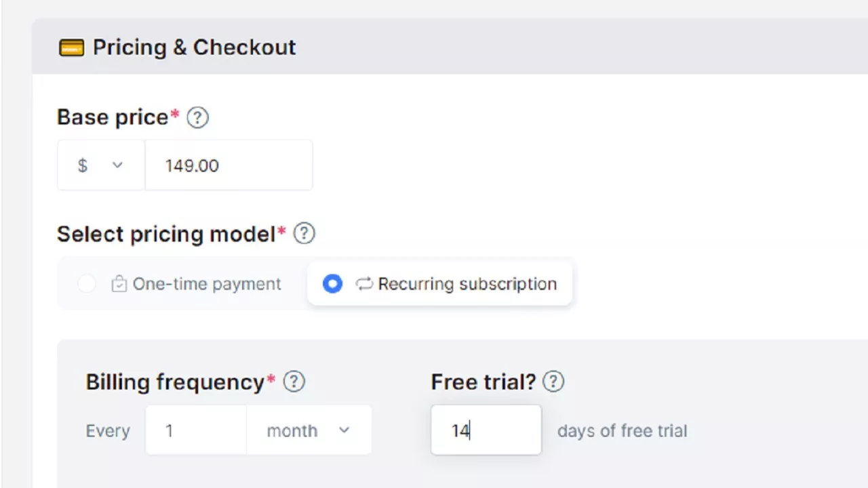868x488 pixels.
Task: Click the Free trial question mark icon
Action: pos(553,382)
